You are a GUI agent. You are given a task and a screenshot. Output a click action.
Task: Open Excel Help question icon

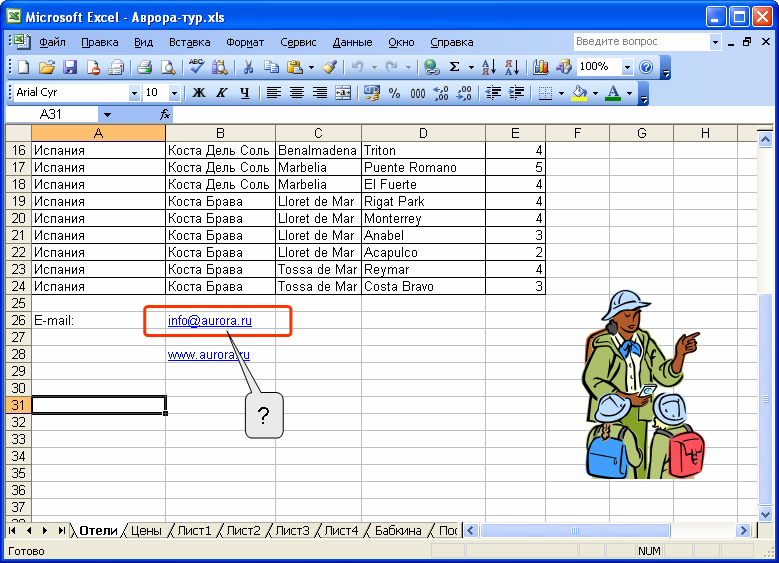tap(646, 67)
